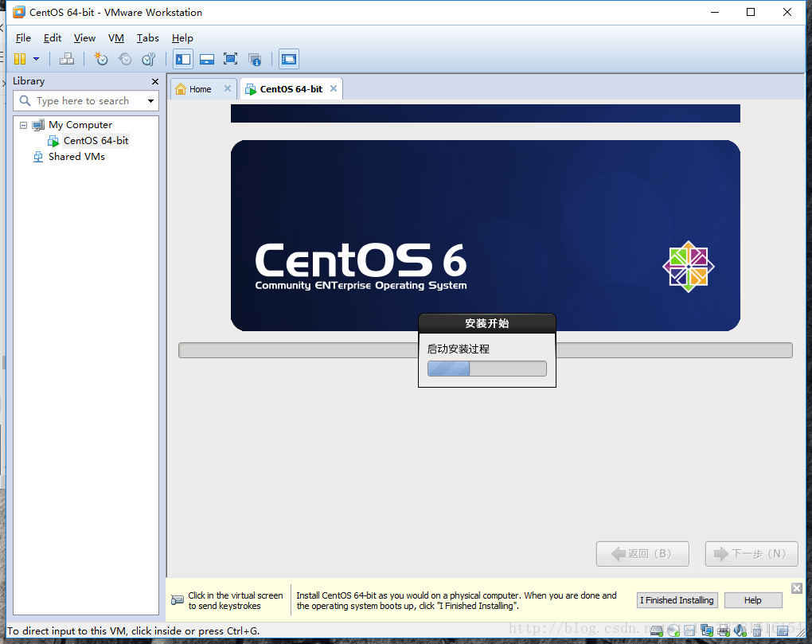Click the 启动安装过程 progress bar
Screen dimensions: 812x644
pos(486,369)
